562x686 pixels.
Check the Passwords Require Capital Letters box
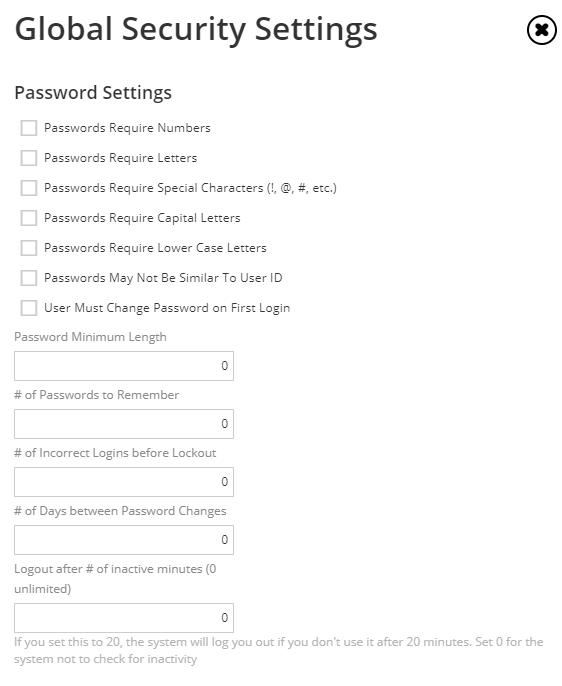(x=29, y=218)
